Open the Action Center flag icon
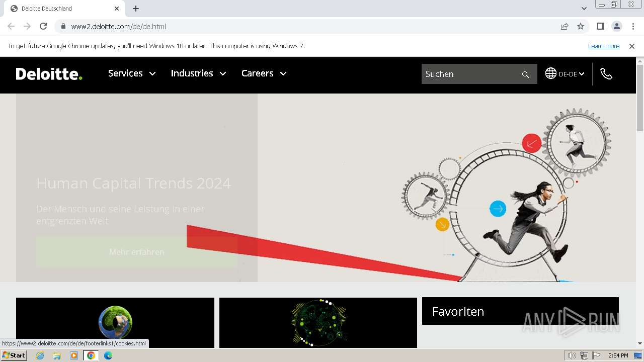This screenshot has height=362, width=644. [x=596, y=355]
